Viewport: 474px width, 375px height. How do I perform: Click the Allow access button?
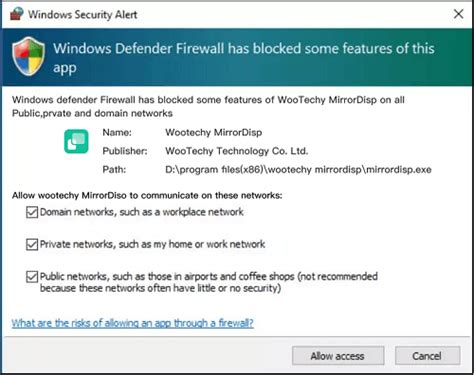tap(338, 356)
